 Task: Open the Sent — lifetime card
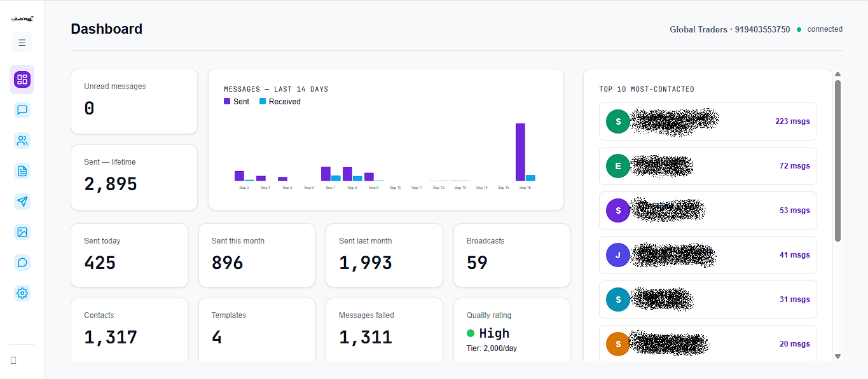tap(134, 177)
